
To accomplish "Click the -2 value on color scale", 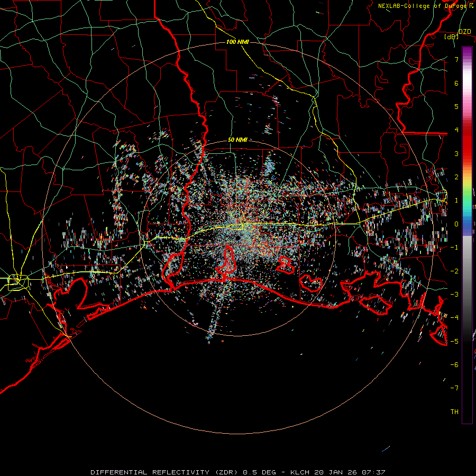I will click(x=454, y=271).
